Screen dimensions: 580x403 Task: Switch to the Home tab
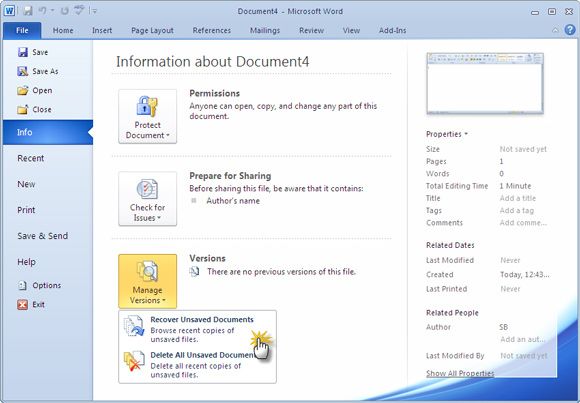tap(63, 30)
